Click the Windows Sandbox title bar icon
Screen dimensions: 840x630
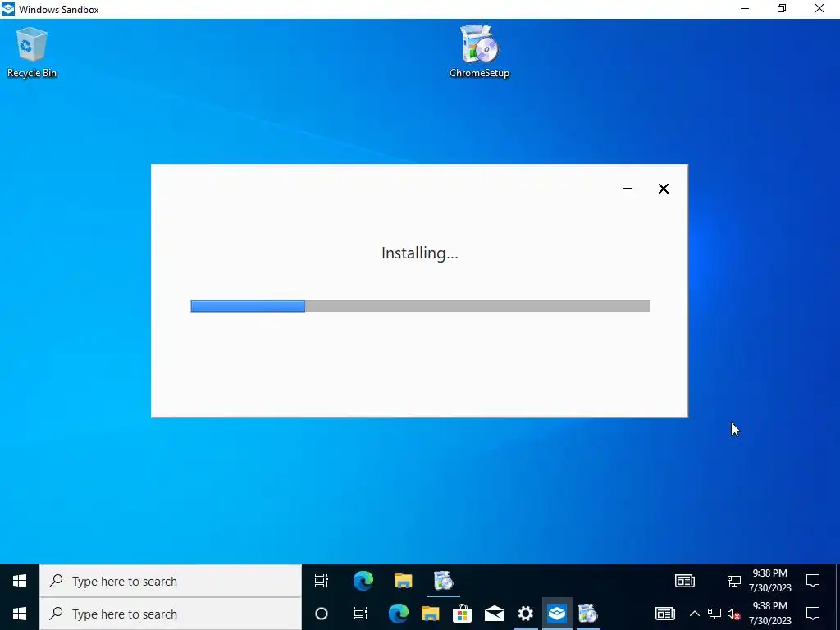click(x=8, y=9)
